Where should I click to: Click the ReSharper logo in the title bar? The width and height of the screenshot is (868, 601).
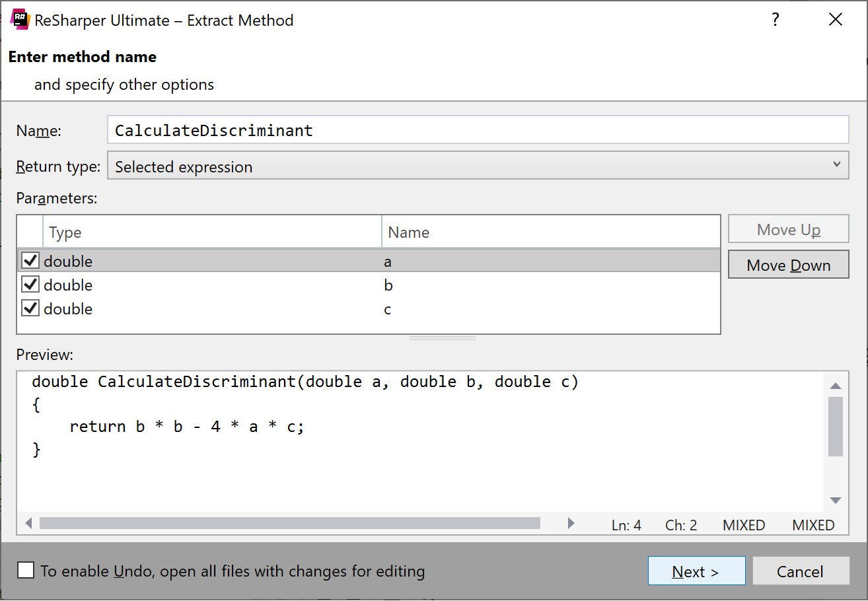(19, 19)
